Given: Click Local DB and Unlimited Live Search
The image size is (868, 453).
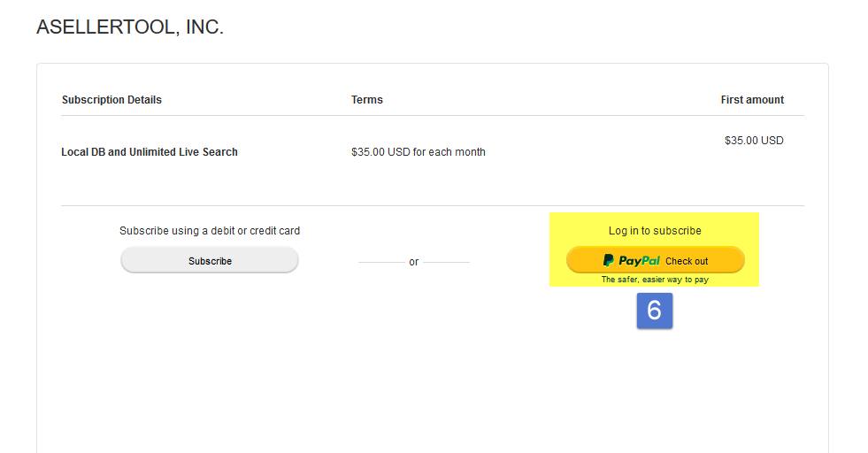Looking at the screenshot, I should pyautogui.click(x=150, y=152).
